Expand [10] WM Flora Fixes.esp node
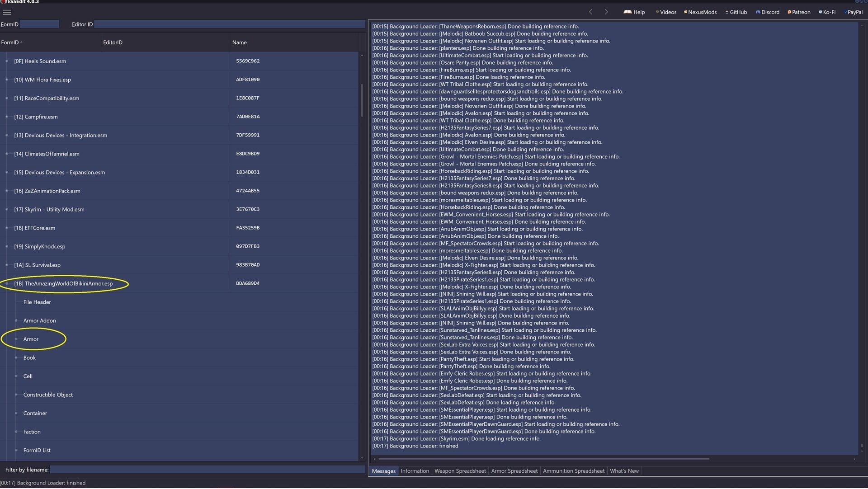Image resolution: width=868 pixels, height=489 pixels. click(7, 80)
